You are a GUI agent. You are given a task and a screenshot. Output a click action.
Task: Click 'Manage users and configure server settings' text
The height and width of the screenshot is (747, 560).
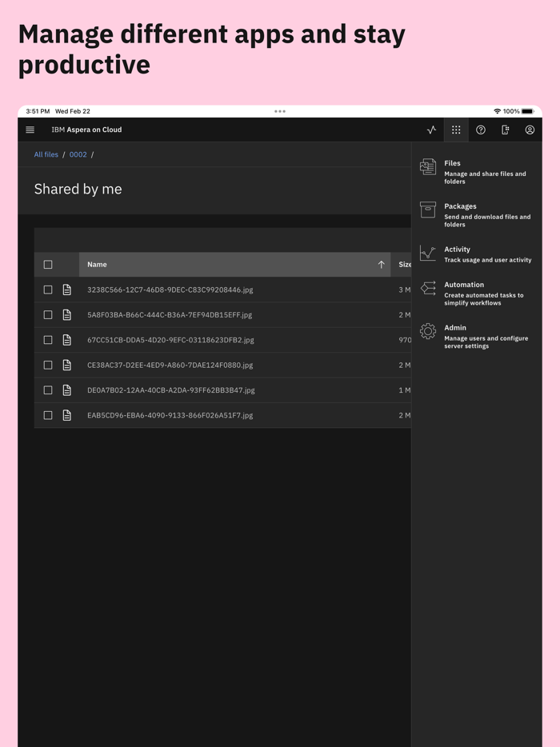pos(486,342)
